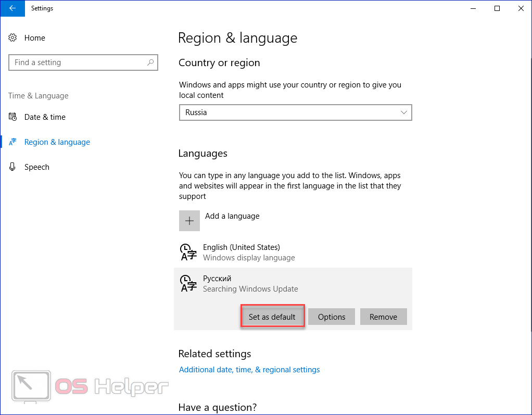Screen dimensions: 532x415
Task: Go to Home settings
Action: 34,37
